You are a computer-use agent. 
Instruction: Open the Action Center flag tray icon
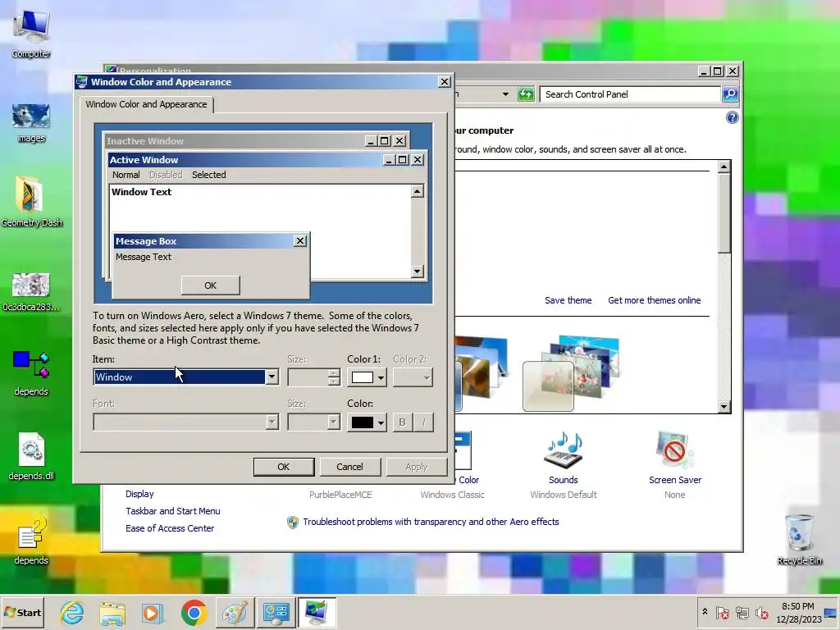(x=722, y=612)
